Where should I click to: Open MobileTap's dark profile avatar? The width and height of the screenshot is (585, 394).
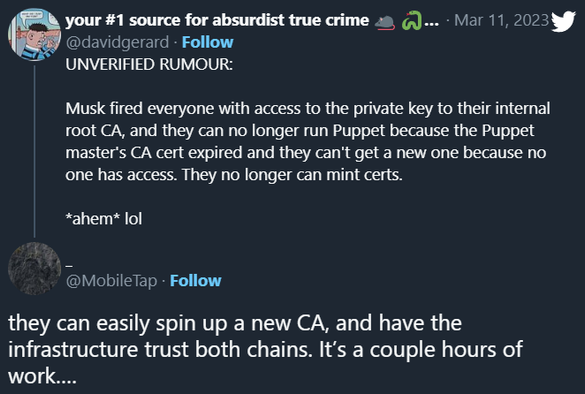34,269
